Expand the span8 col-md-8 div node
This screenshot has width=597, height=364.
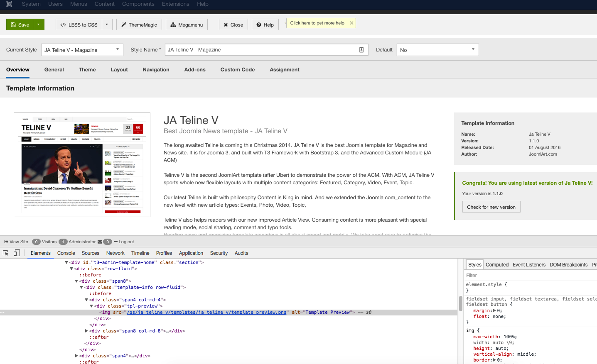[x=86, y=331]
